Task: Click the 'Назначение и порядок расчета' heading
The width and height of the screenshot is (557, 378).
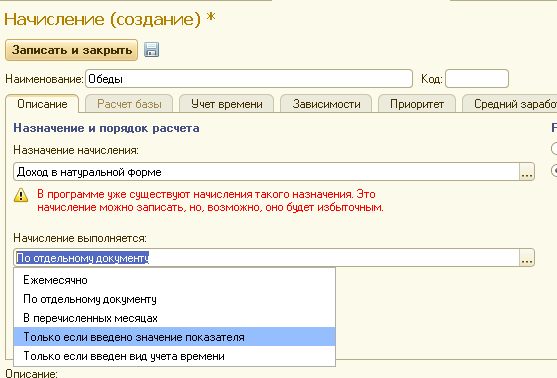Action: point(106,128)
